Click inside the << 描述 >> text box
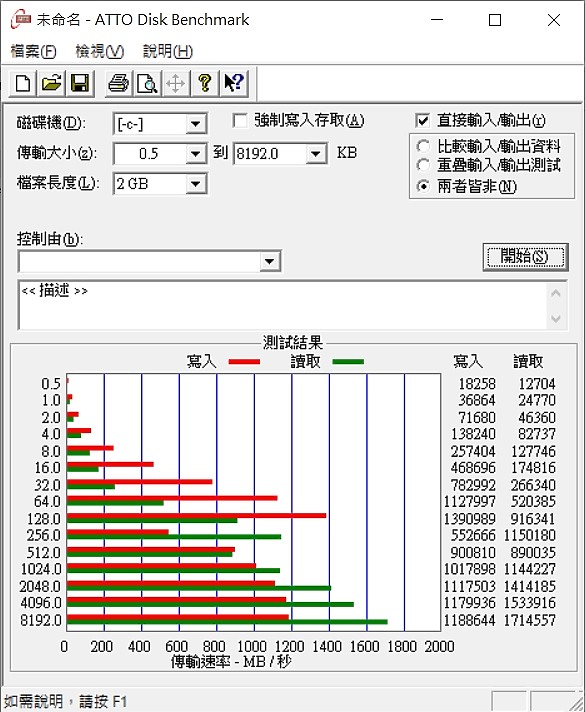 pos(283,305)
